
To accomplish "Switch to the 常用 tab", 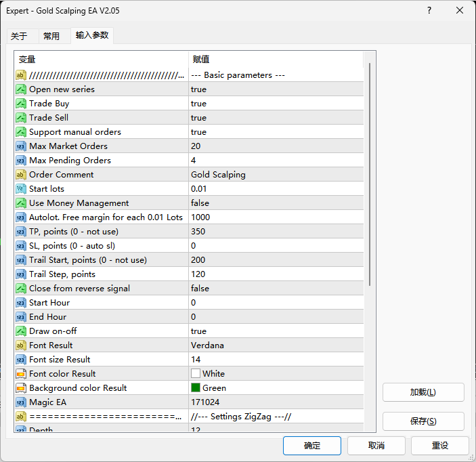I will tap(51, 37).
